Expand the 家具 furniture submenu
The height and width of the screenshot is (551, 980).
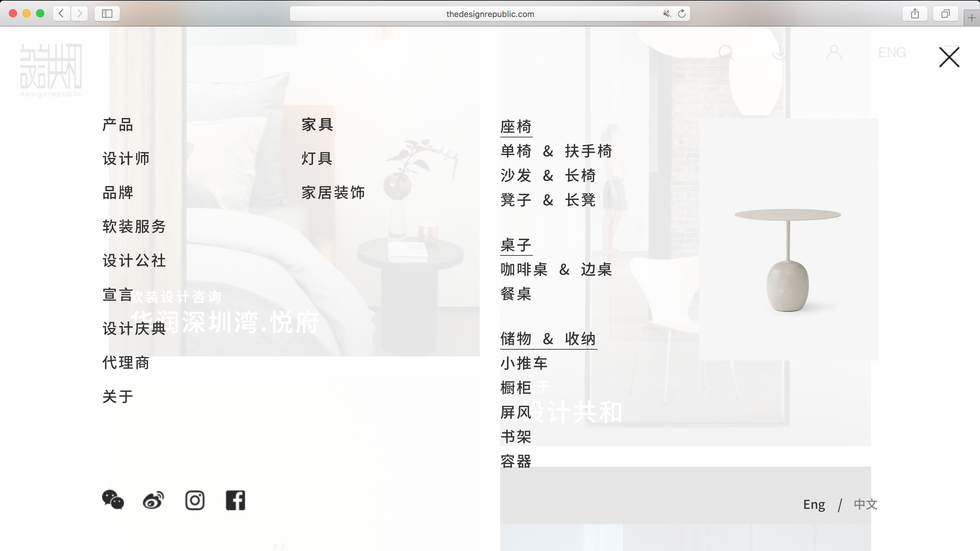317,125
